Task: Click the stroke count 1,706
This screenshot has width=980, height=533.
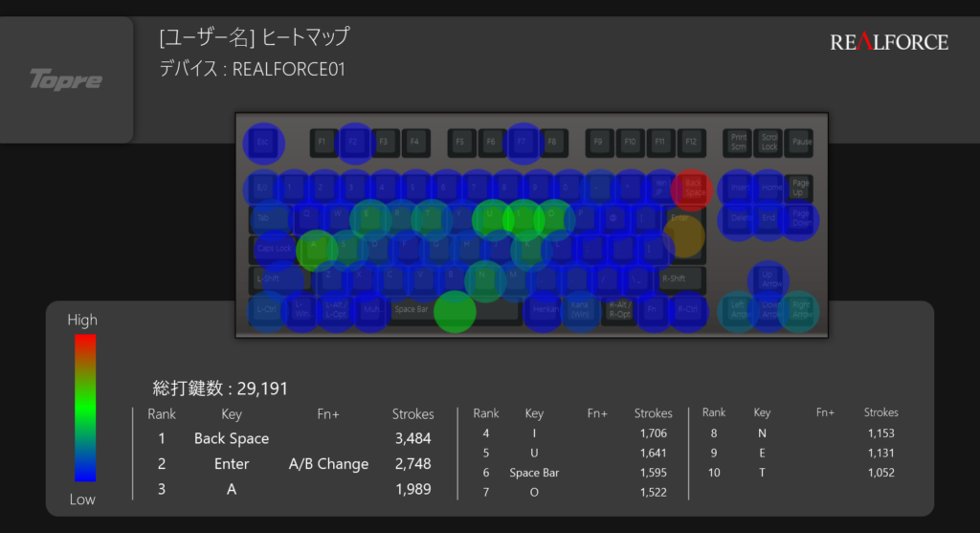Action: point(653,433)
